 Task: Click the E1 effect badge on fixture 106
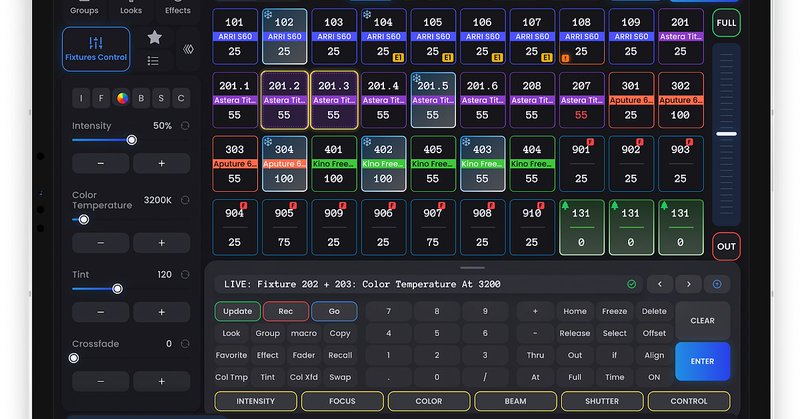[497, 58]
